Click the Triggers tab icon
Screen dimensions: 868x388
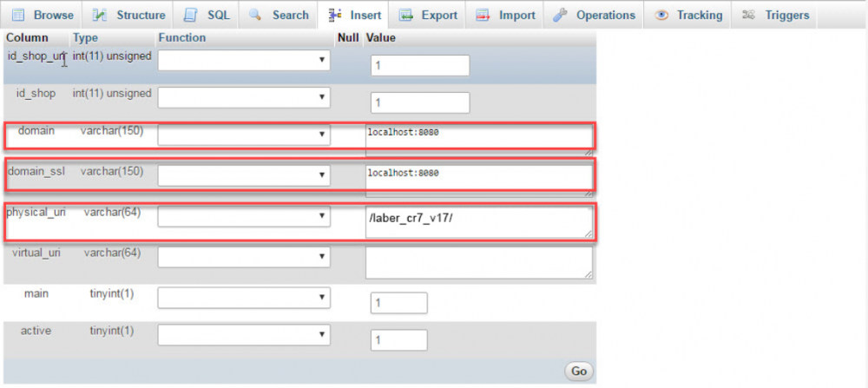[749, 15]
